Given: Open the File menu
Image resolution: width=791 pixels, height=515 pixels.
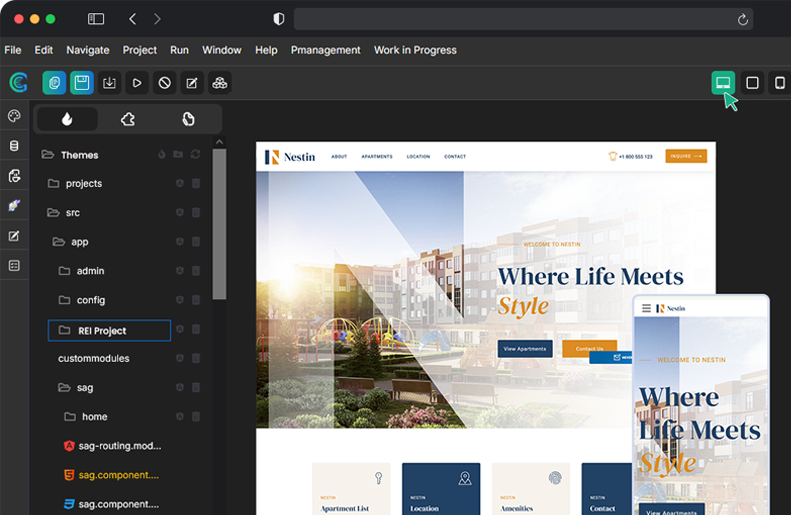Looking at the screenshot, I should tap(13, 50).
